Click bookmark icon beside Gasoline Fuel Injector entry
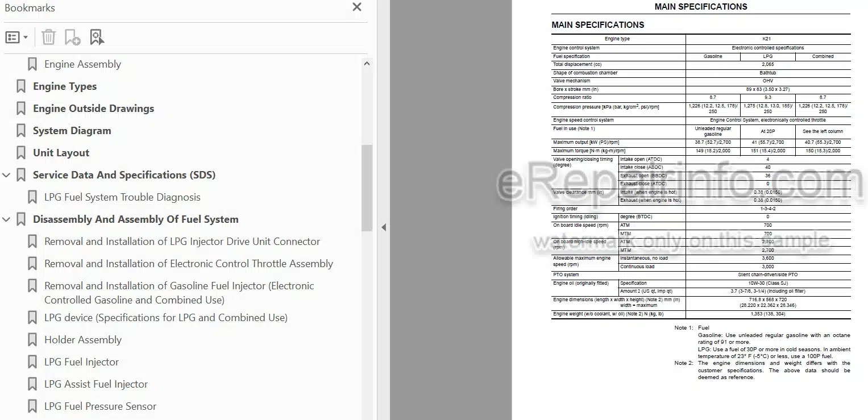 tap(32, 286)
